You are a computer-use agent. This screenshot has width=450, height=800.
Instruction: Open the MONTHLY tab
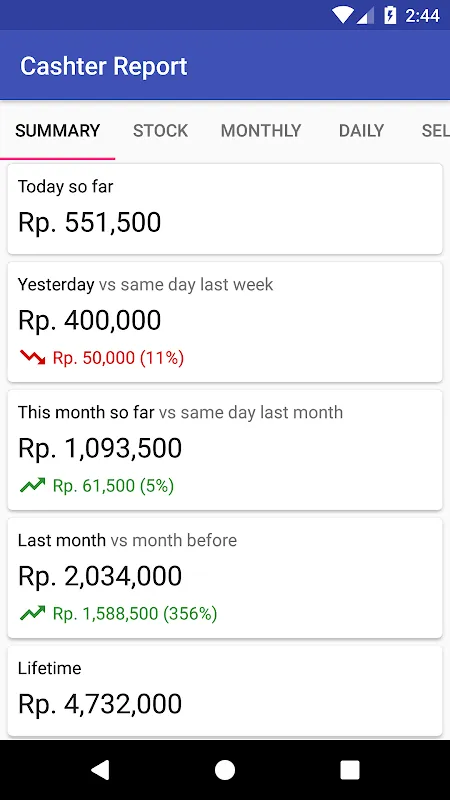261,131
